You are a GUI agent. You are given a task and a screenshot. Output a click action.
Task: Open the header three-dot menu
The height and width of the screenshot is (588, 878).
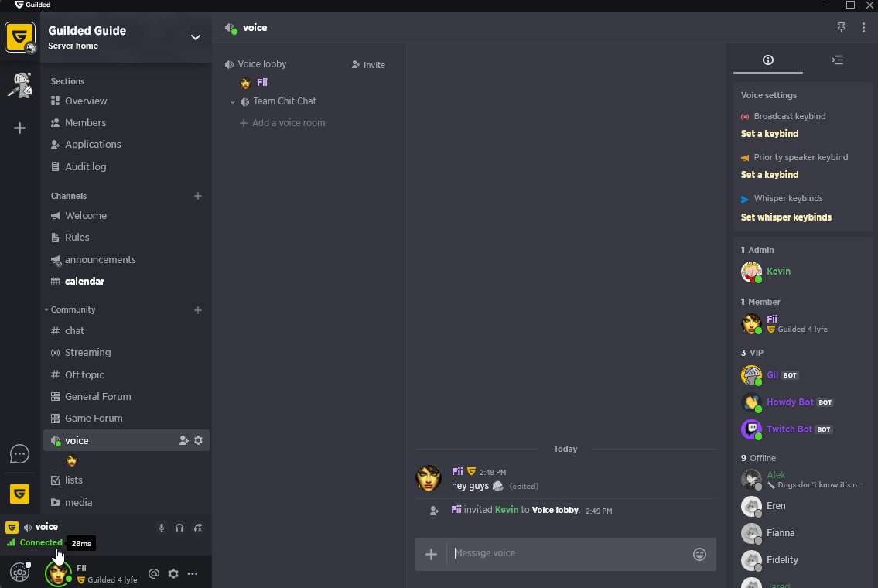coord(863,27)
